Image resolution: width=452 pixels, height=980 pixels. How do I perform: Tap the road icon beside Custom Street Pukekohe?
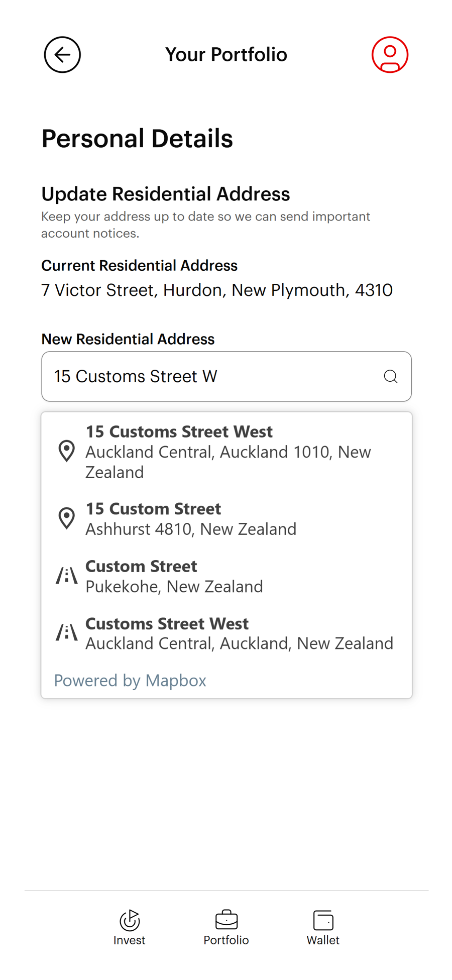coord(66,575)
